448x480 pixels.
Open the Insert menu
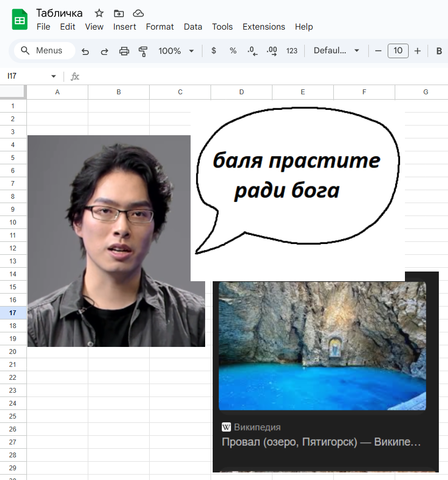124,26
